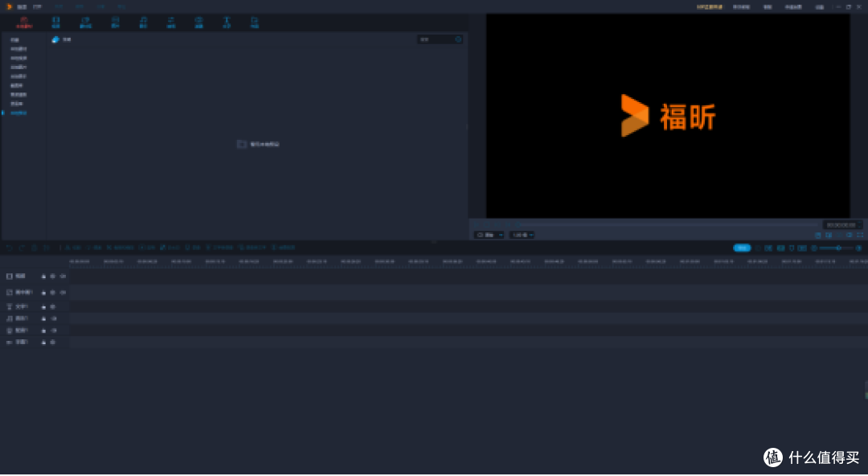Mute the picture-in-picture track speaker

click(63, 292)
